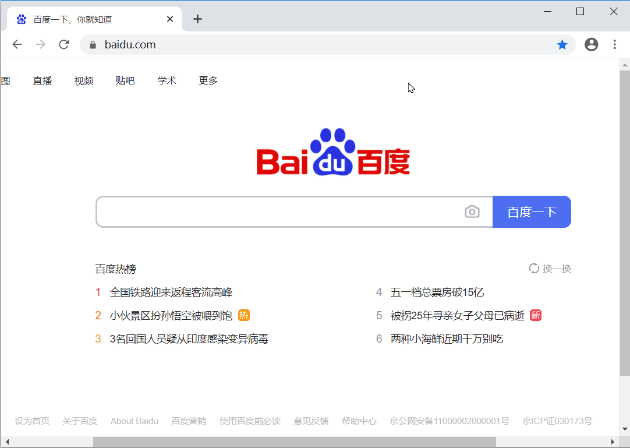Open the 百度热榜 heading link
This screenshot has height=448, width=630.
116,269
